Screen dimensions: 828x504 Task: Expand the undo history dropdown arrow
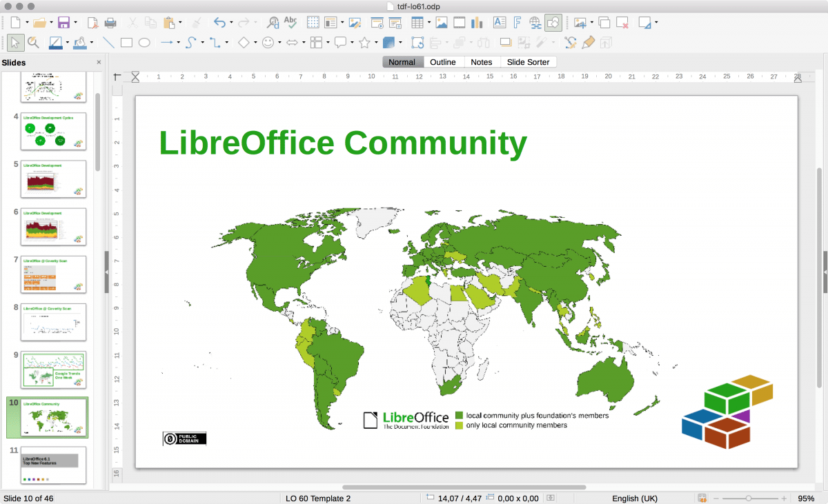pos(231,23)
